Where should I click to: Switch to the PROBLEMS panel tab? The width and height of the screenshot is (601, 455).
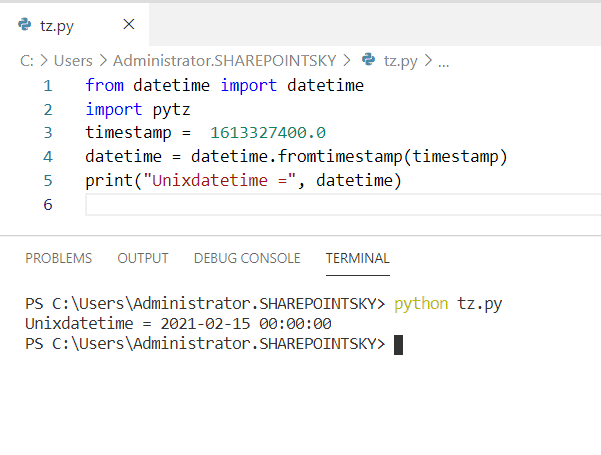click(59, 258)
